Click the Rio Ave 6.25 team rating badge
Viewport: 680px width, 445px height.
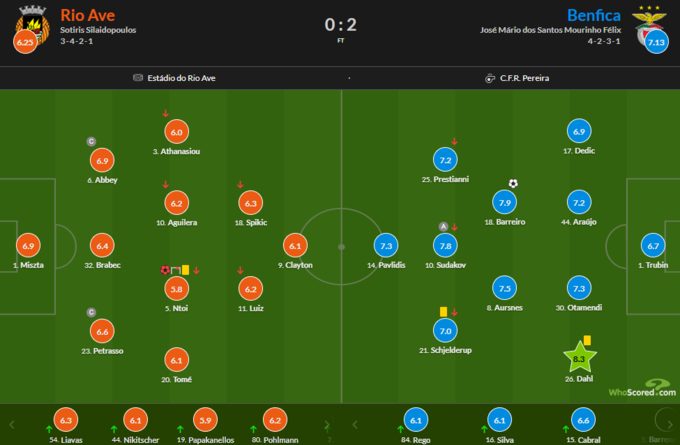[24, 42]
